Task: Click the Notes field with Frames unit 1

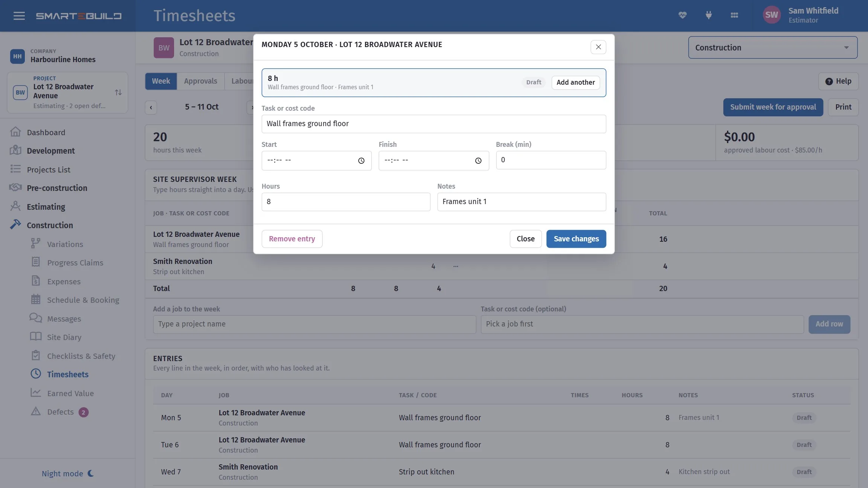Action: (x=521, y=202)
